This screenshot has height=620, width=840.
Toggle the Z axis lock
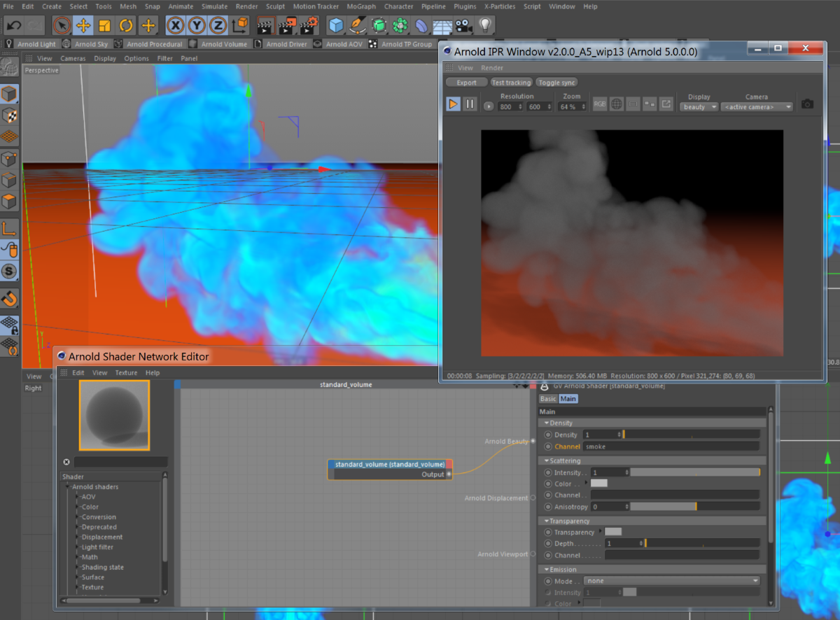pyautogui.click(x=218, y=26)
